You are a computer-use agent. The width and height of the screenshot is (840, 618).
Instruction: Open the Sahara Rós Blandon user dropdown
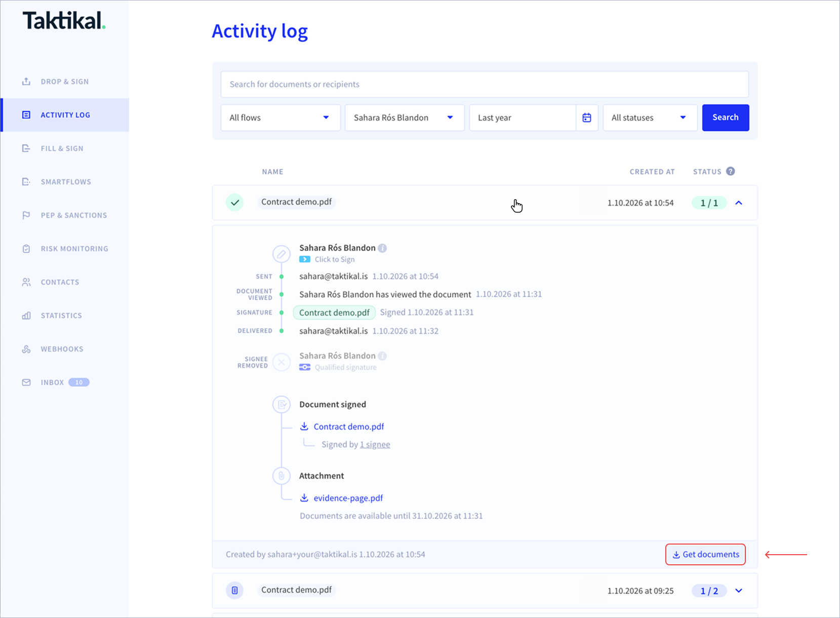click(405, 118)
